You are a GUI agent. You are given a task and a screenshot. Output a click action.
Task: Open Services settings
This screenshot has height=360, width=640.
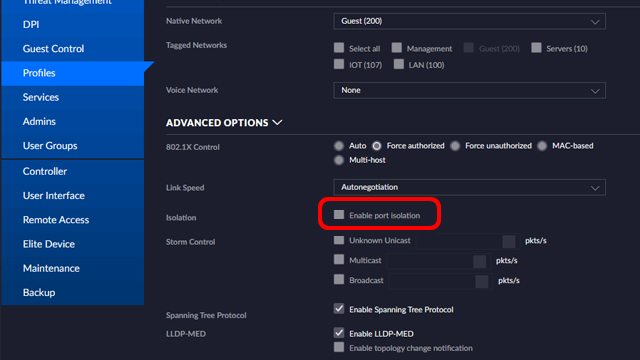click(x=41, y=97)
